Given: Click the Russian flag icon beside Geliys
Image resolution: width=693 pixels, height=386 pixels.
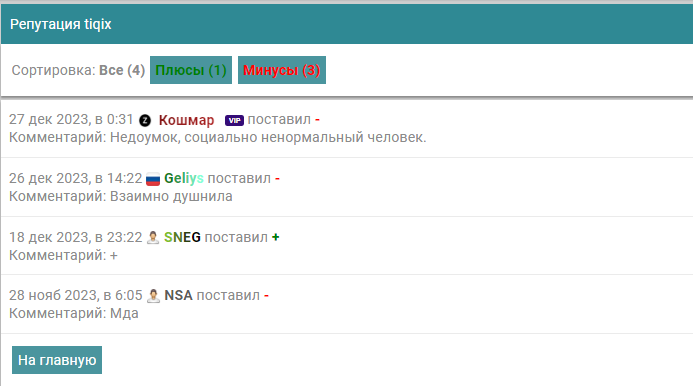Looking at the screenshot, I should (153, 179).
